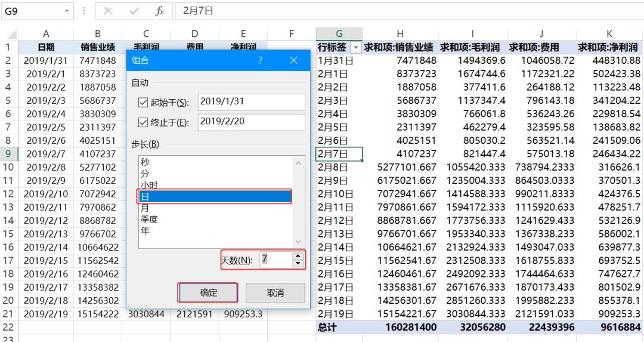Open the insert function fx button
The height and width of the screenshot is (342, 644).
pyautogui.click(x=159, y=11)
